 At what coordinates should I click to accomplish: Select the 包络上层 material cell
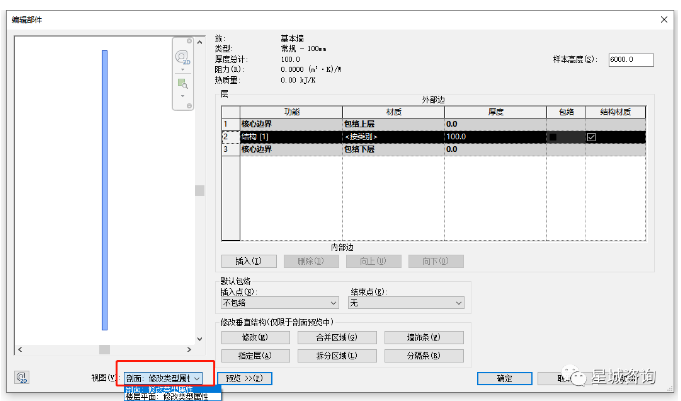(393, 124)
